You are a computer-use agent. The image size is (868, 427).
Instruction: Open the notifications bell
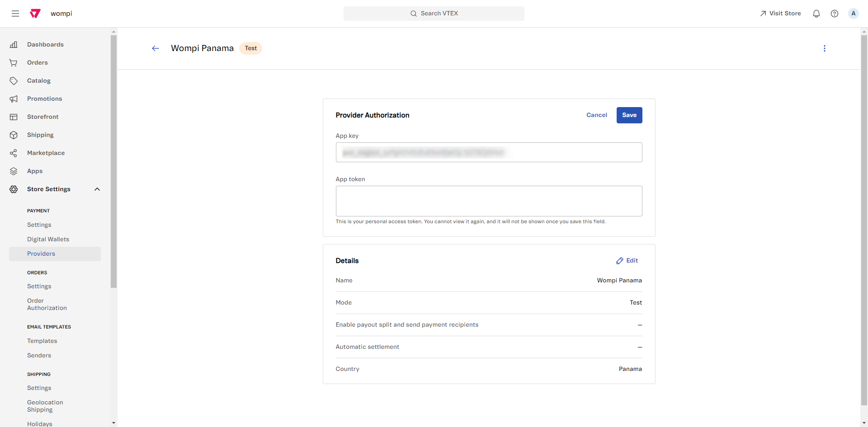click(x=816, y=13)
